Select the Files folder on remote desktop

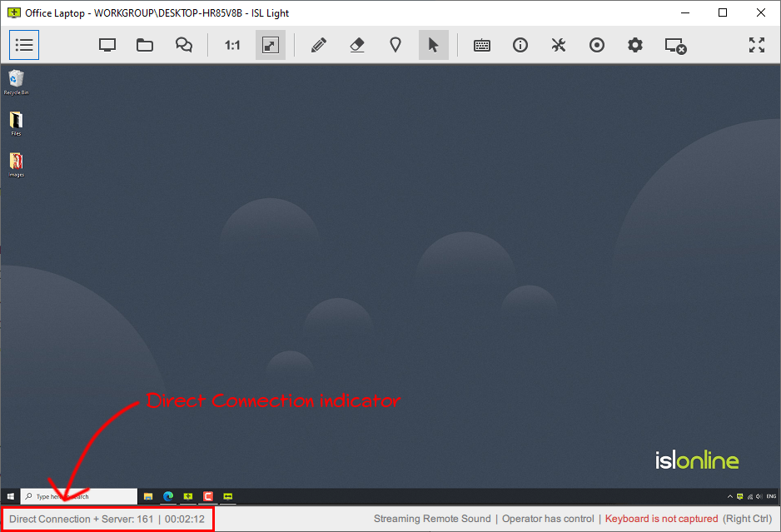point(16,123)
